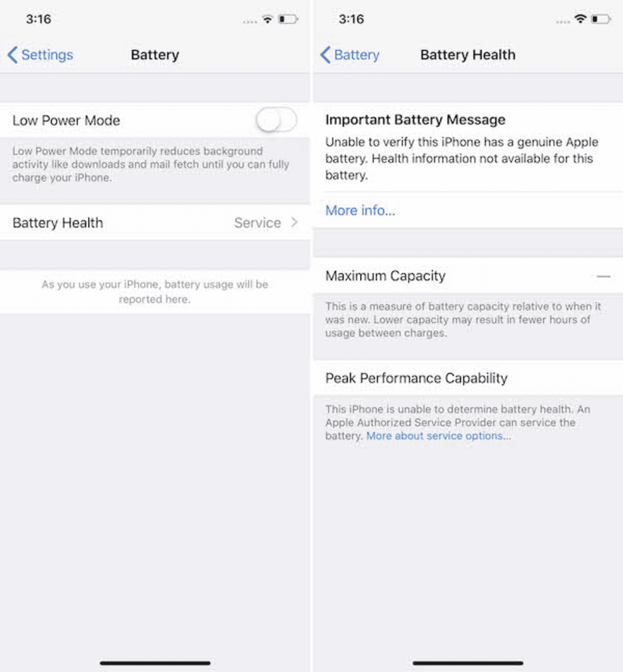Tap the Wi-Fi icon in right status bar
Viewport: 623px width, 672px height.
(x=580, y=19)
